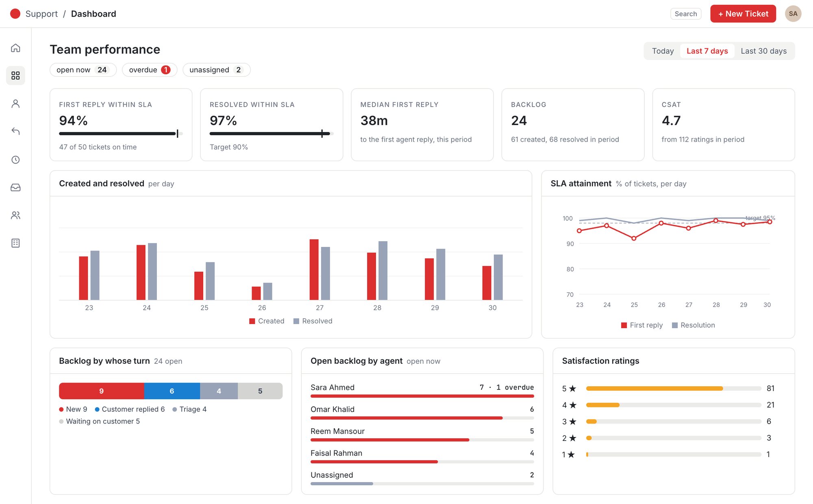Click the red New 9 backlog segment
The height and width of the screenshot is (504, 813).
102,391
